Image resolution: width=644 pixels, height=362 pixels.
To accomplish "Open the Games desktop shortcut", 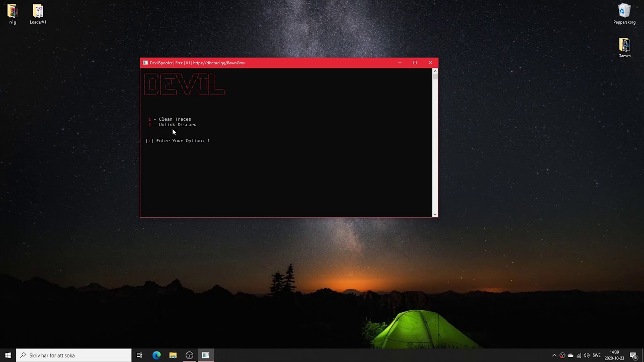I will 624,48.
